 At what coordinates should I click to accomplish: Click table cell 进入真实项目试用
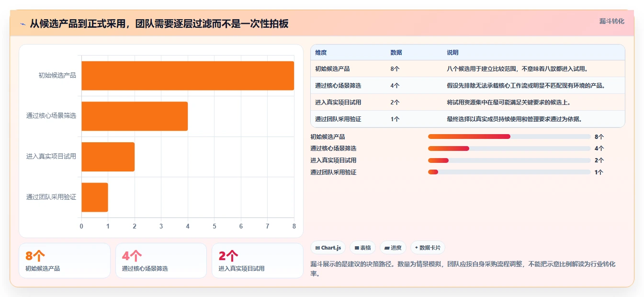pyautogui.click(x=338, y=103)
